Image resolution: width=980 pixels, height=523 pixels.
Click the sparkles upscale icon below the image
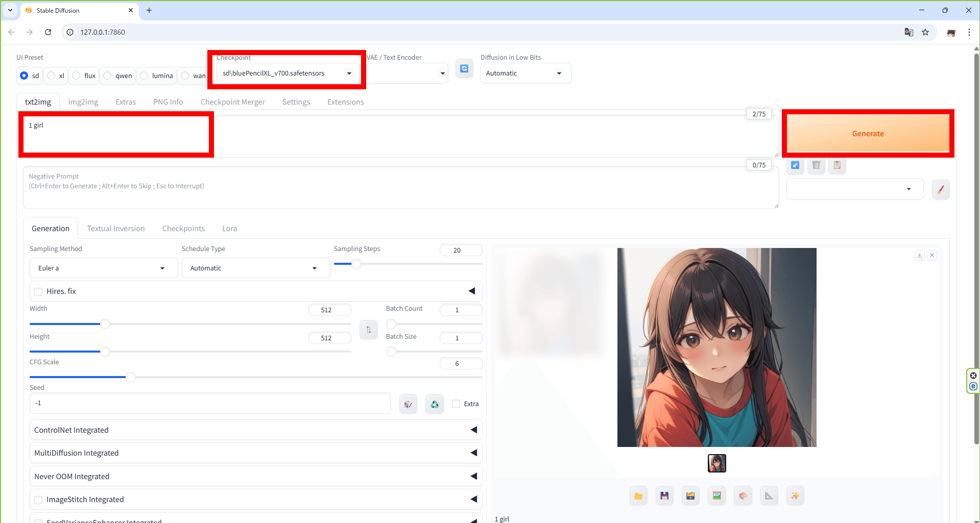click(x=795, y=495)
